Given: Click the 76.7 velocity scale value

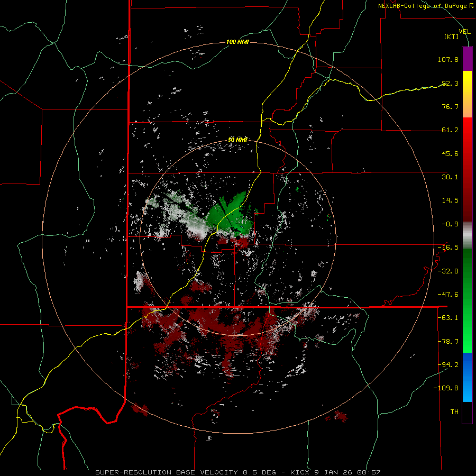Looking at the screenshot, I should pyautogui.click(x=450, y=106).
